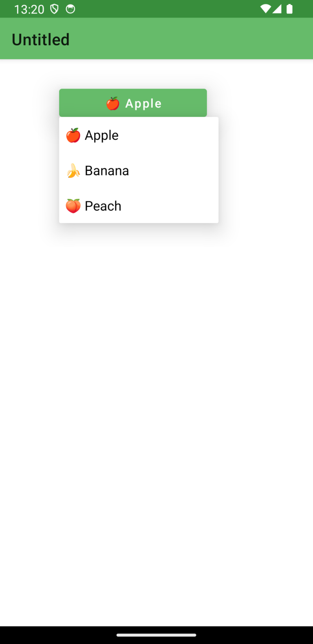The height and width of the screenshot is (644, 313).
Task: Tap the Untitled title in the app bar
Action: pos(41,40)
